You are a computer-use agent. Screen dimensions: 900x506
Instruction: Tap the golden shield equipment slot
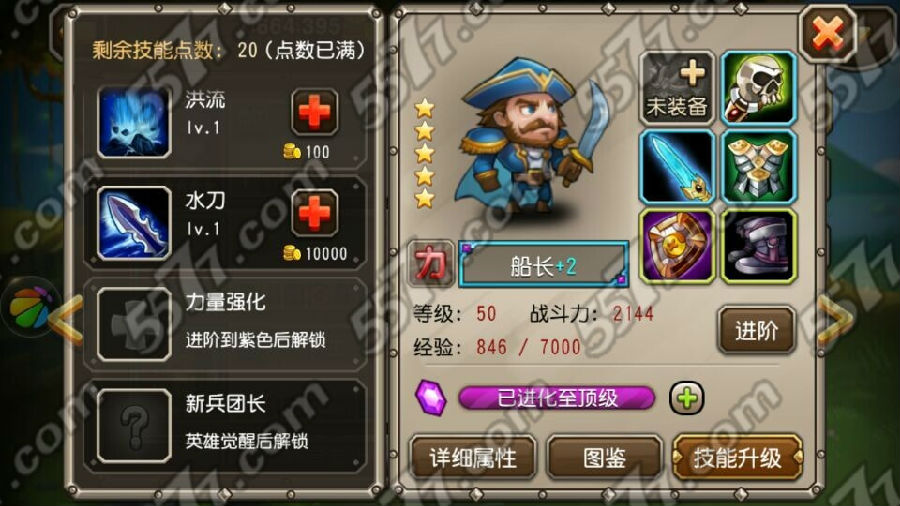point(677,246)
